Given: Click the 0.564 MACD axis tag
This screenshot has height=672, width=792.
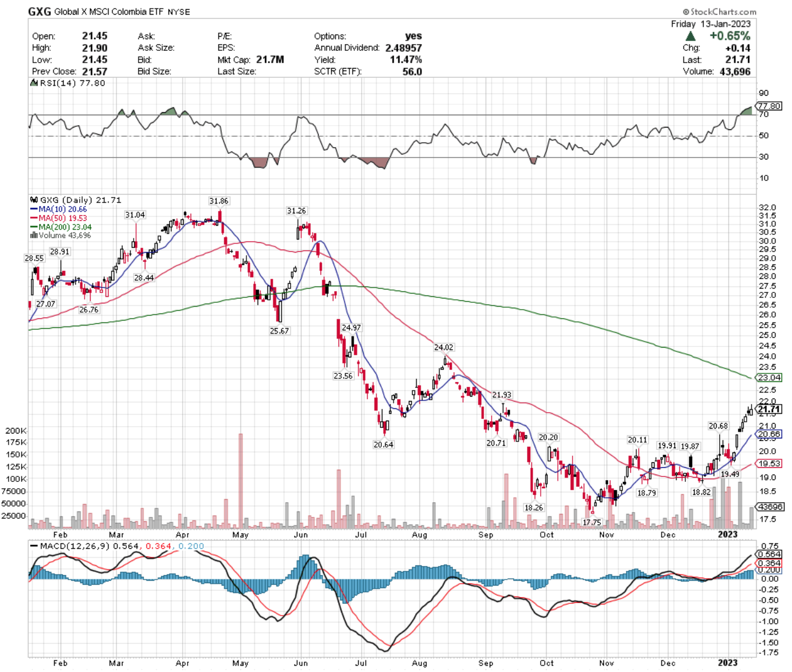Looking at the screenshot, I should point(769,554).
